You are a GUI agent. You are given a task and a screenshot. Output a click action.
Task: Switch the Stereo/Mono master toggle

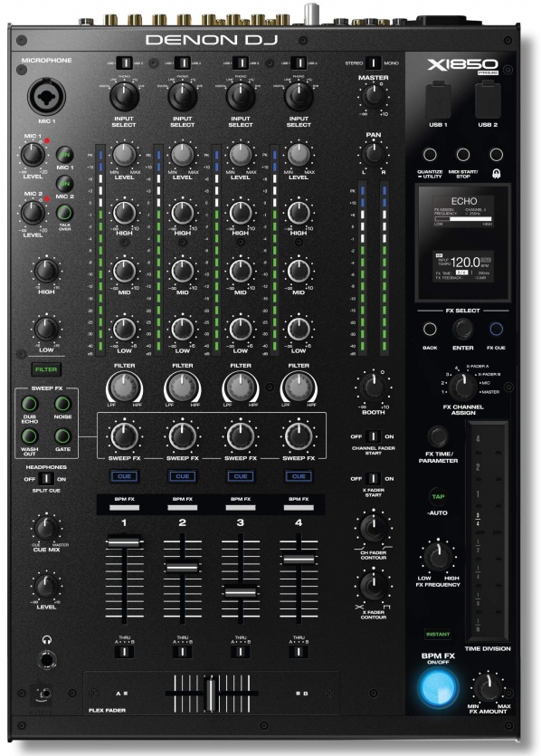[373, 62]
